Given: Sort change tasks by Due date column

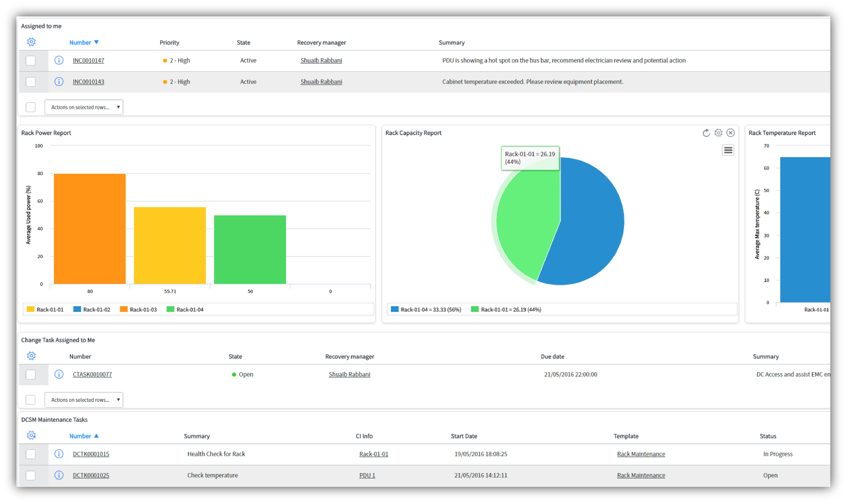Looking at the screenshot, I should click(553, 356).
